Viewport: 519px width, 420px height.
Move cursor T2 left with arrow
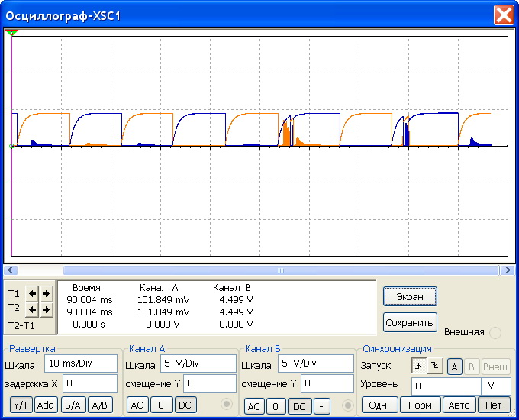(32, 310)
